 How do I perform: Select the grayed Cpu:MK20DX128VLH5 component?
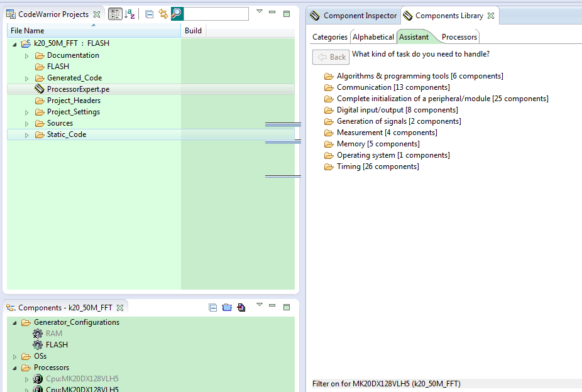(82, 379)
